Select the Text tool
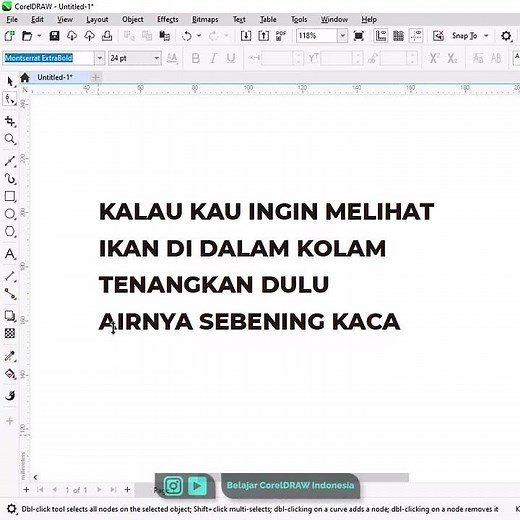The height and width of the screenshot is (520, 520). click(x=10, y=254)
